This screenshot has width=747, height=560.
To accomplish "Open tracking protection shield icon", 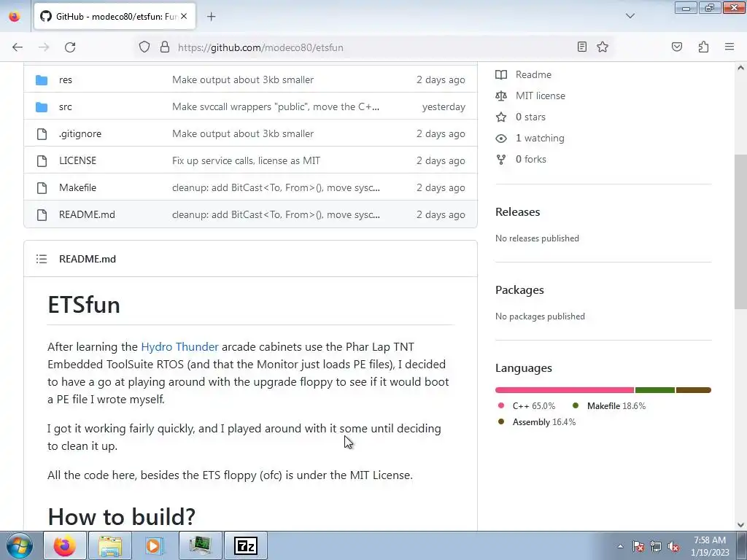I will 144,47.
